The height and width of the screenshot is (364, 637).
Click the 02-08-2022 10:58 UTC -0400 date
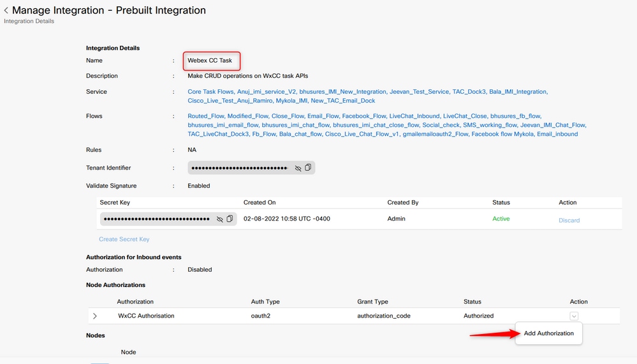(x=287, y=219)
